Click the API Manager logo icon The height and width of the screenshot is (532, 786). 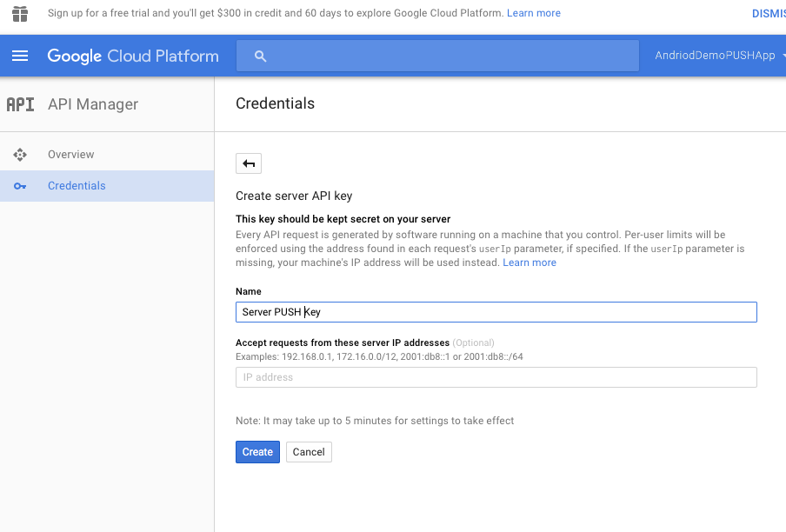[x=20, y=104]
